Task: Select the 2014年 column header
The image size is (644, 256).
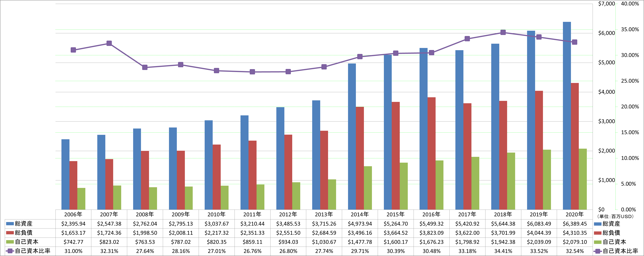Action: coord(360,215)
